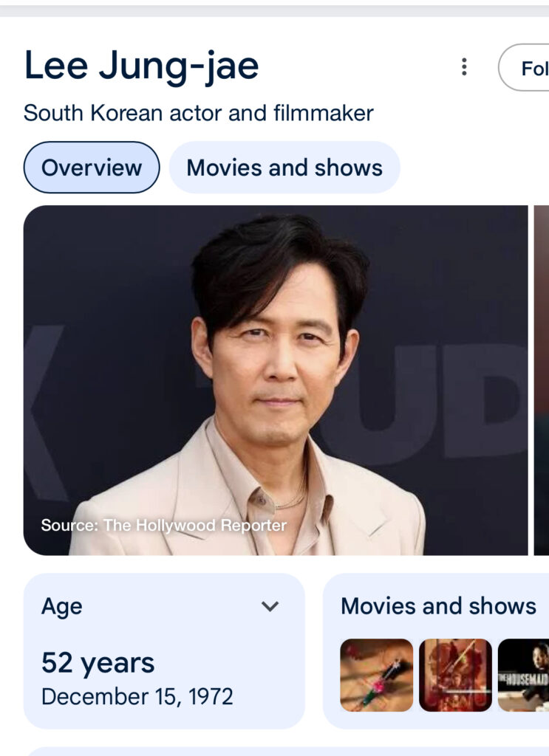Tap the next image peeking at right edge
This screenshot has width=549, height=756.
pyautogui.click(x=542, y=380)
